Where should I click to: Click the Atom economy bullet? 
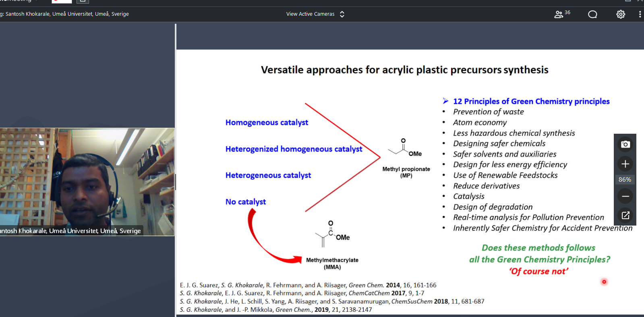[480, 122]
